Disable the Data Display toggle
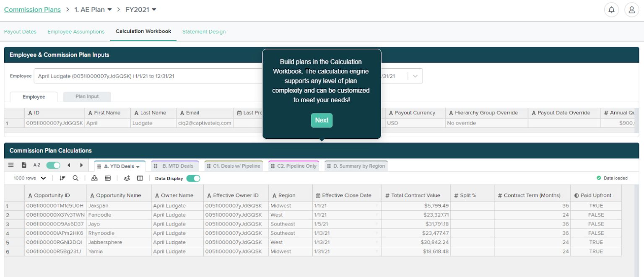 pyautogui.click(x=192, y=178)
